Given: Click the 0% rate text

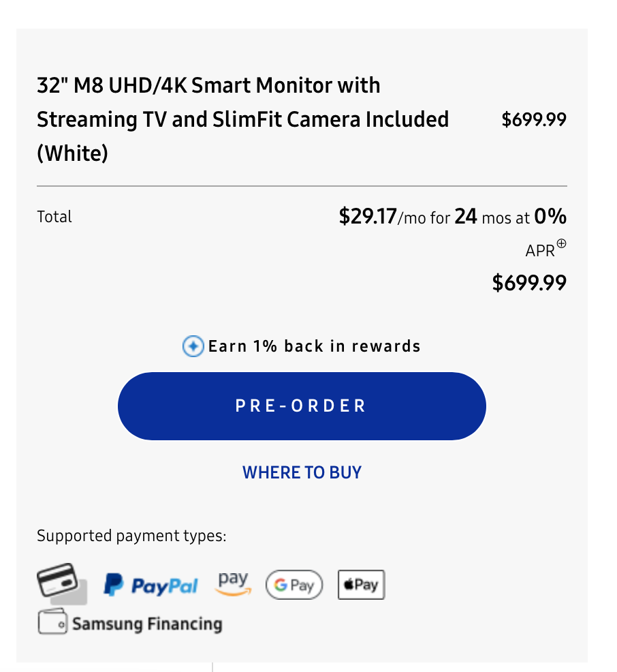Looking at the screenshot, I should 550,217.
